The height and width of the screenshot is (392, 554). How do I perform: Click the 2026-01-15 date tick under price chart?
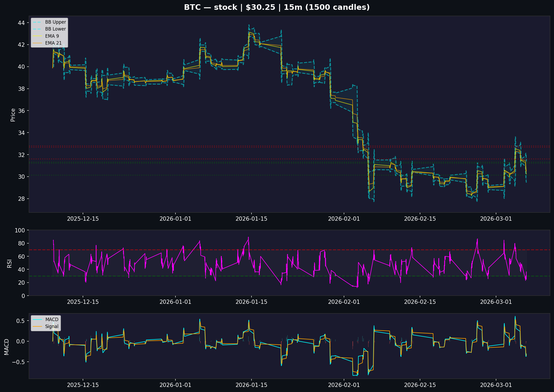pos(251,219)
